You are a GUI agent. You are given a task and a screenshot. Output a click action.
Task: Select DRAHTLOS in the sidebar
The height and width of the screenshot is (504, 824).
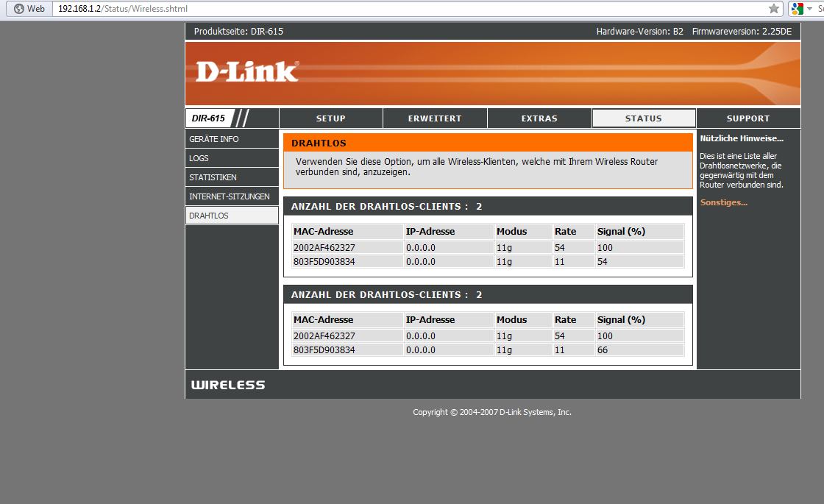232,216
